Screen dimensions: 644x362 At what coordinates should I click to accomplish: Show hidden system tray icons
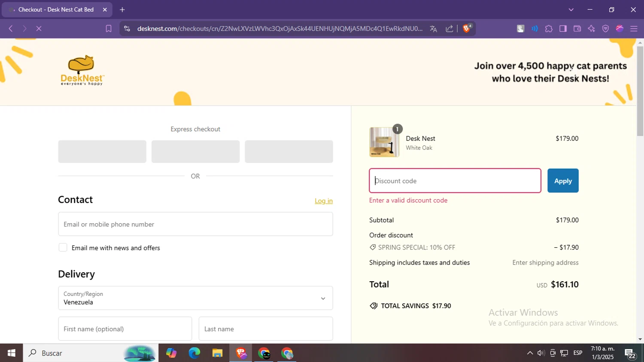pos(530,353)
